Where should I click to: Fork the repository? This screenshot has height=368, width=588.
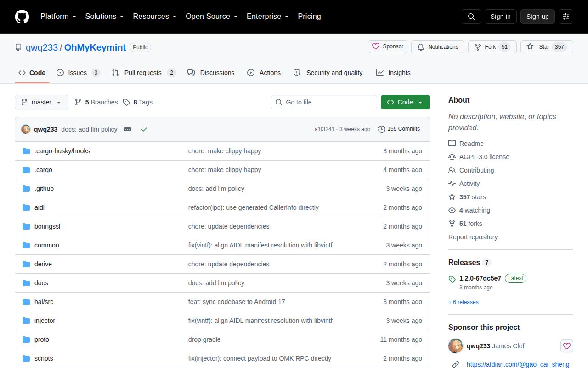point(492,47)
